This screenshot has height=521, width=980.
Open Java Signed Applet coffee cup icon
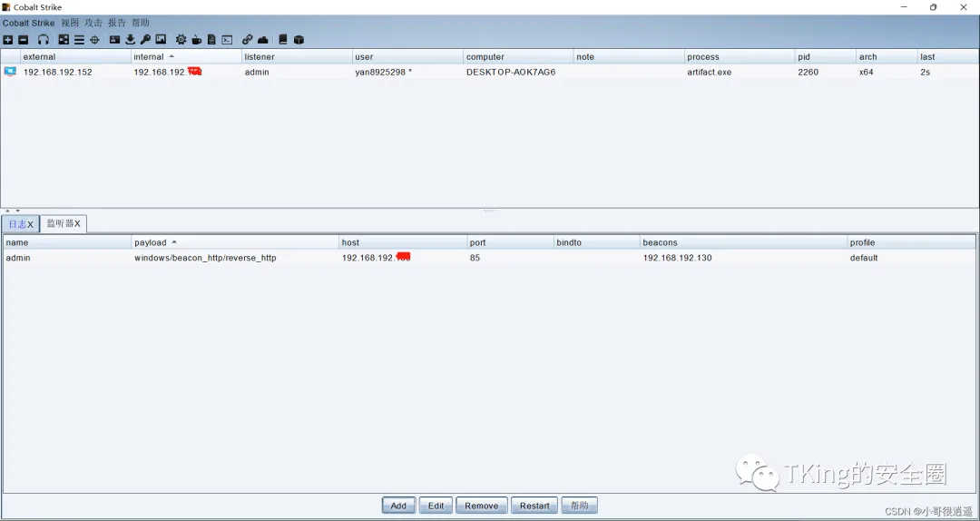point(196,39)
